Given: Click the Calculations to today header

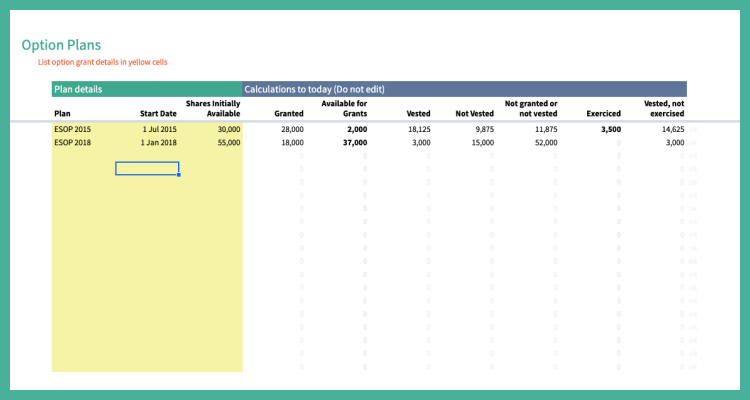Looking at the screenshot, I should tap(464, 89).
